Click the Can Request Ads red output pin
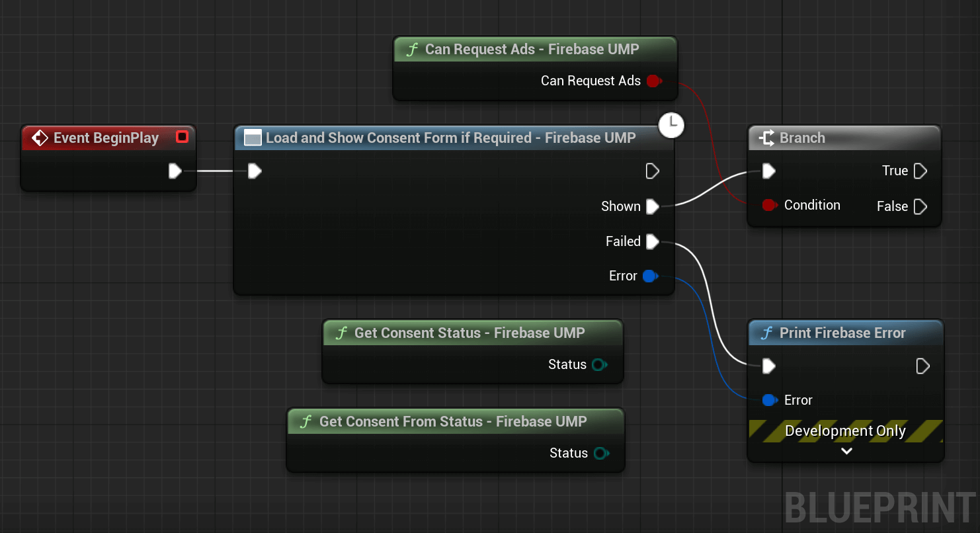The height and width of the screenshot is (533, 980). (x=654, y=81)
